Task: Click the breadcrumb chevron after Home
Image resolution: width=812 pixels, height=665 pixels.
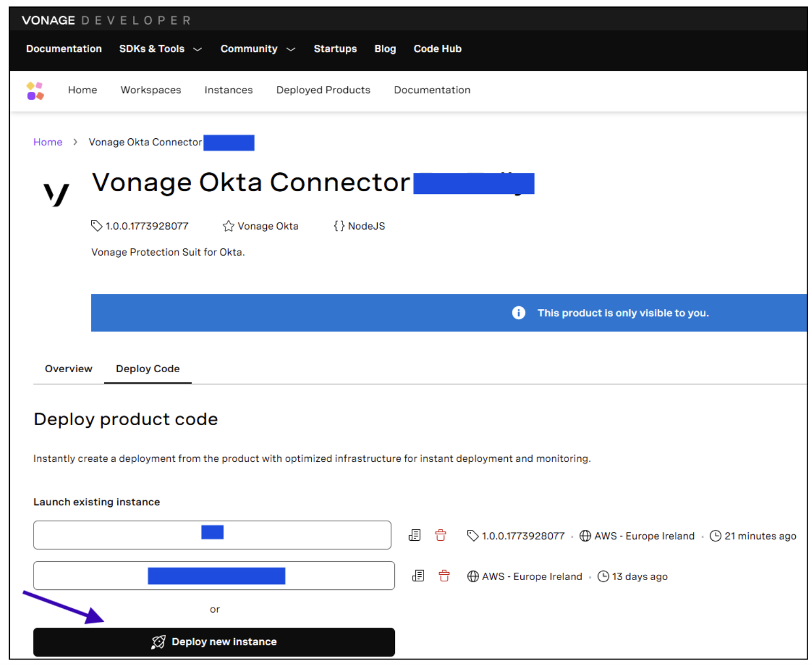Action: [75, 142]
